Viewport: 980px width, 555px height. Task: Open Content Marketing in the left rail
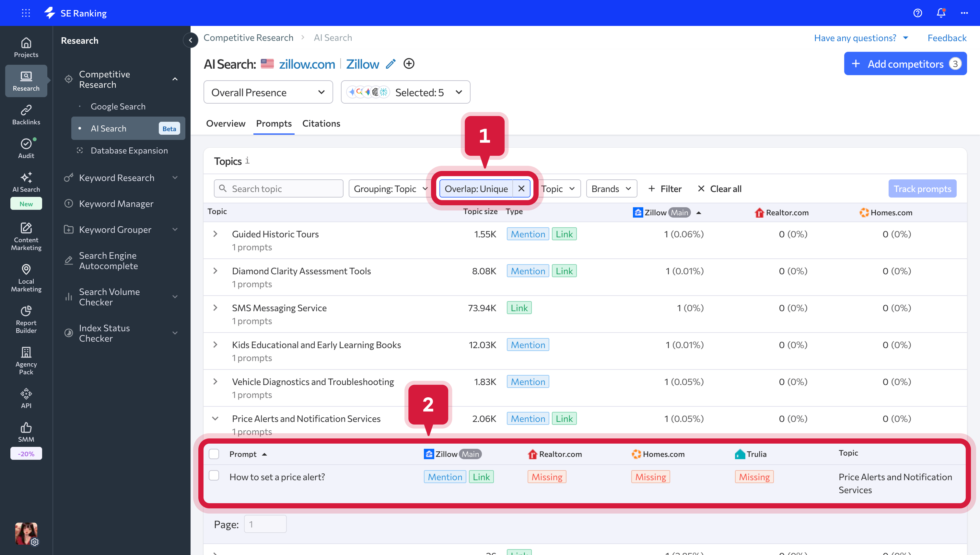tap(26, 236)
